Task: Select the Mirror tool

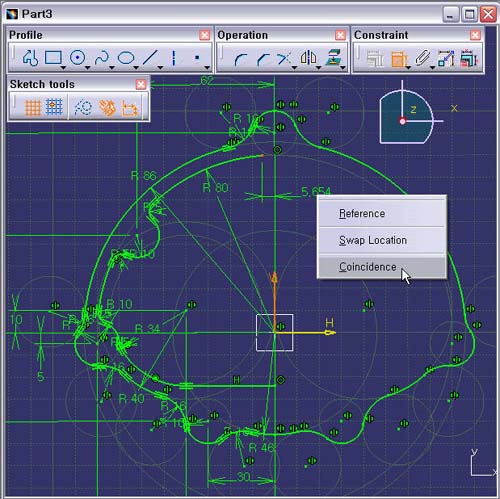Action: (x=308, y=58)
